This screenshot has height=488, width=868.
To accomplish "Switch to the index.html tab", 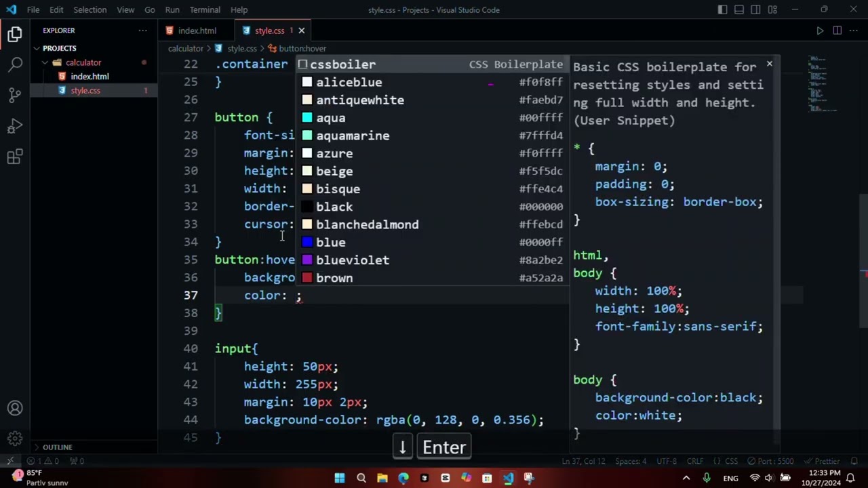I will pyautogui.click(x=197, y=30).
